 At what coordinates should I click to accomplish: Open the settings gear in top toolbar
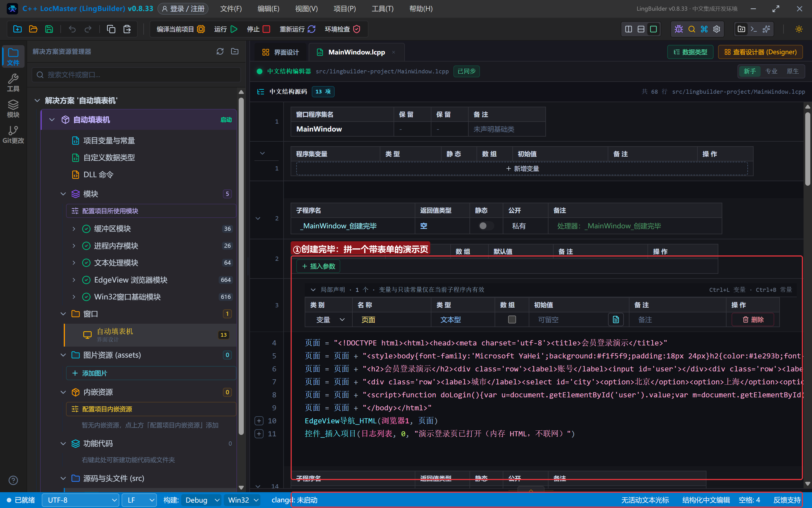click(717, 29)
